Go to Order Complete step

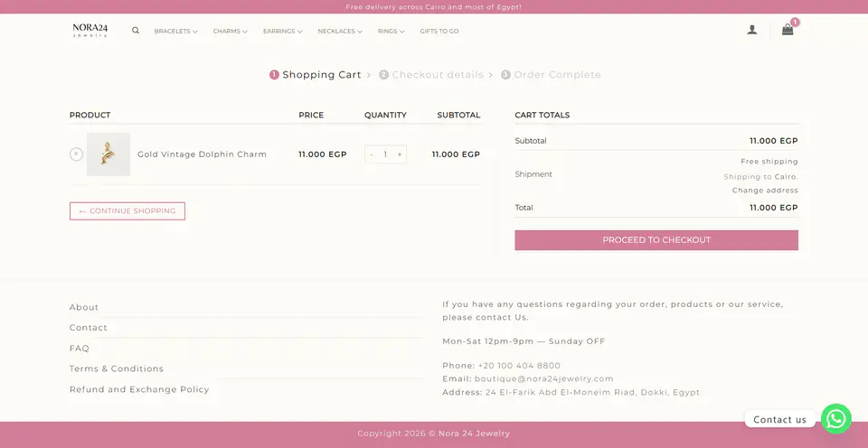click(551, 75)
